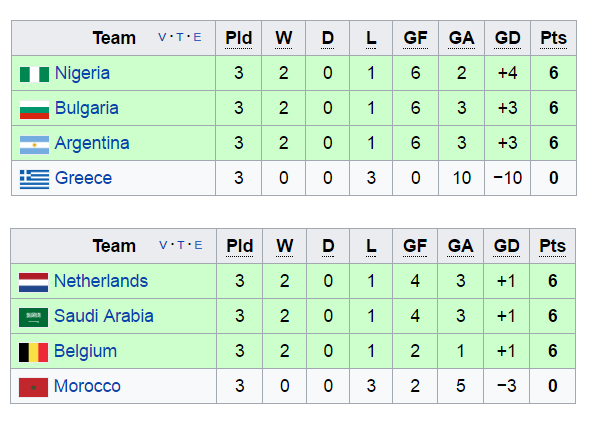Follow the Argentina link

(92, 143)
